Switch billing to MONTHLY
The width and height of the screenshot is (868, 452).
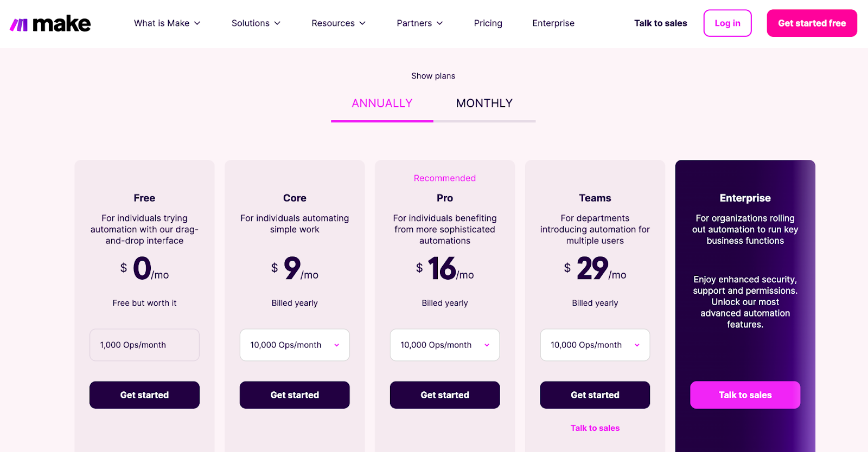pyautogui.click(x=484, y=103)
